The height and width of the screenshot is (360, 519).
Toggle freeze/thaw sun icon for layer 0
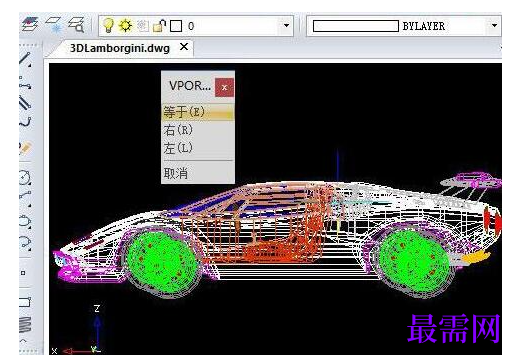click(125, 25)
